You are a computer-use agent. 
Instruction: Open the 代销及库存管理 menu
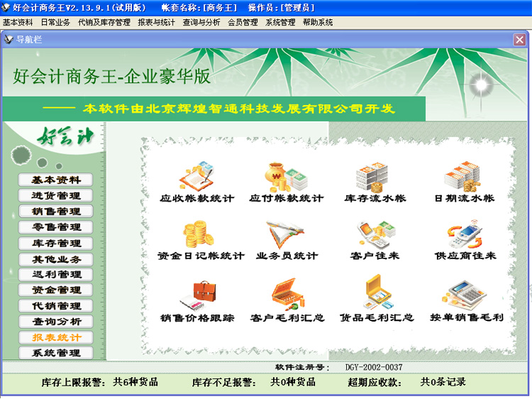click(104, 23)
